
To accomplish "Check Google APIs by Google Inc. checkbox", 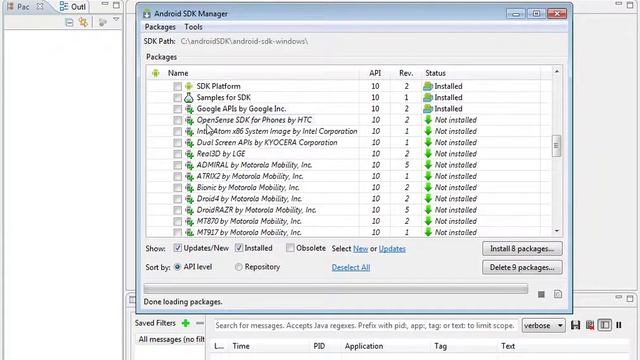I will (177, 109).
